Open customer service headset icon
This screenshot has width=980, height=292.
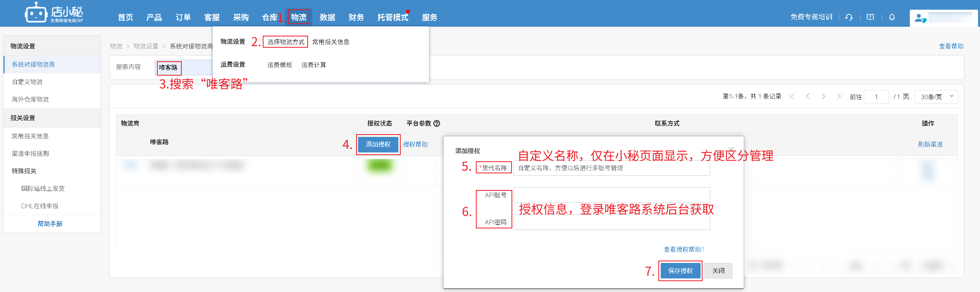click(x=849, y=17)
